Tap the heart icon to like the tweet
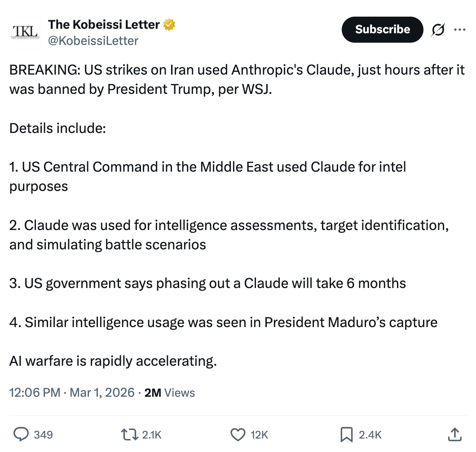The image size is (476, 452). coord(238,434)
